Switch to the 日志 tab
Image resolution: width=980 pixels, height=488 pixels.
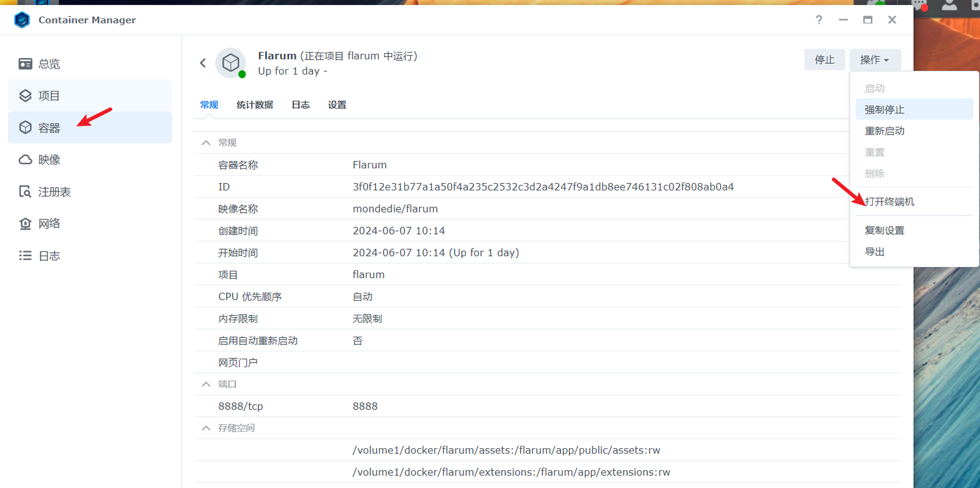[301, 105]
